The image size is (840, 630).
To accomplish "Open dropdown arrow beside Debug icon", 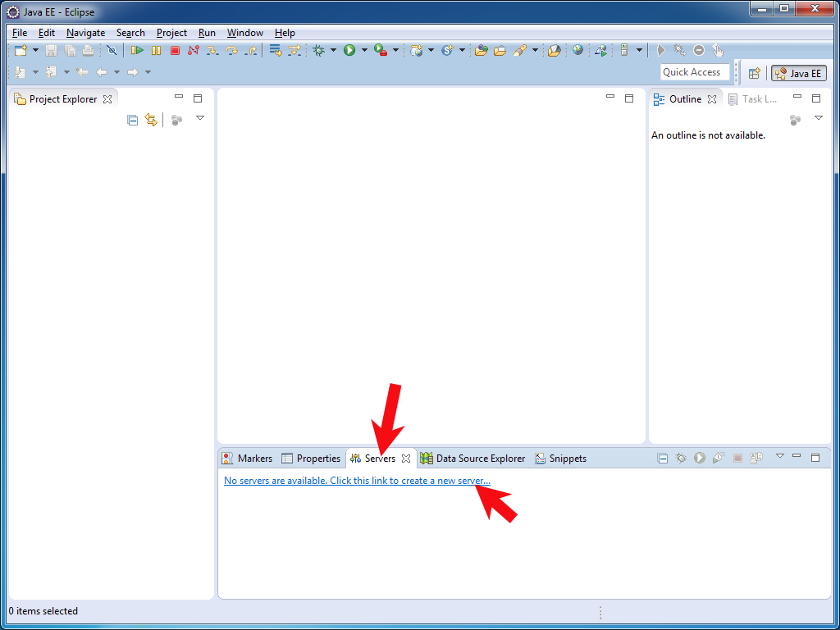I will pos(333,50).
